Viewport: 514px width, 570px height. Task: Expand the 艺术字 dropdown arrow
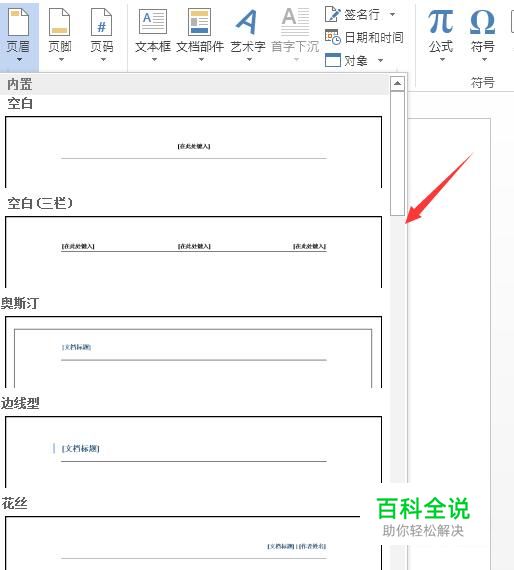click(x=249, y=60)
